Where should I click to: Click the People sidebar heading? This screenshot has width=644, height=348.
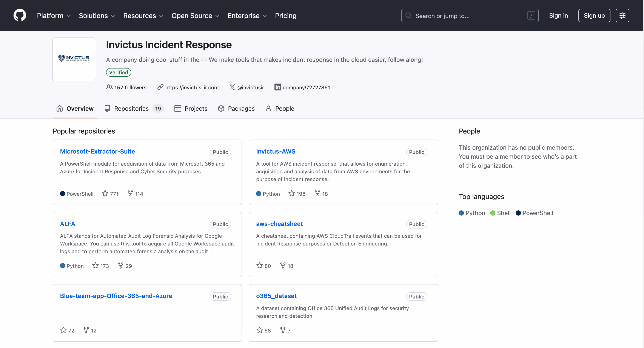(x=469, y=131)
